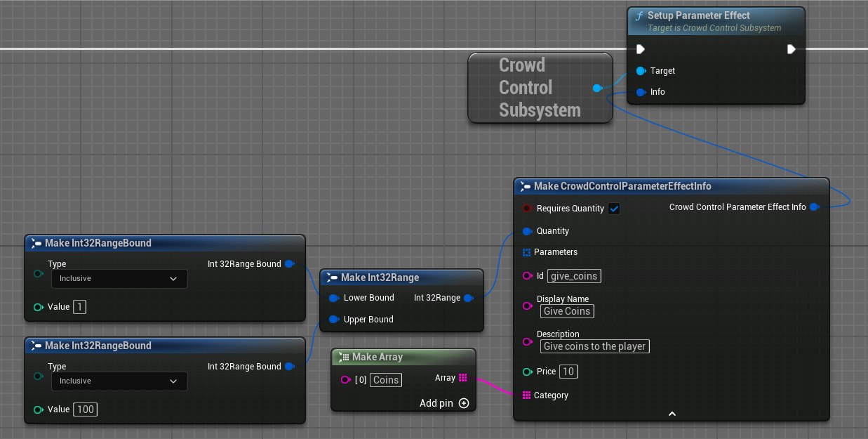Toggle the Requires Quantity checkbox
The height and width of the screenshot is (439, 868).
coord(614,209)
